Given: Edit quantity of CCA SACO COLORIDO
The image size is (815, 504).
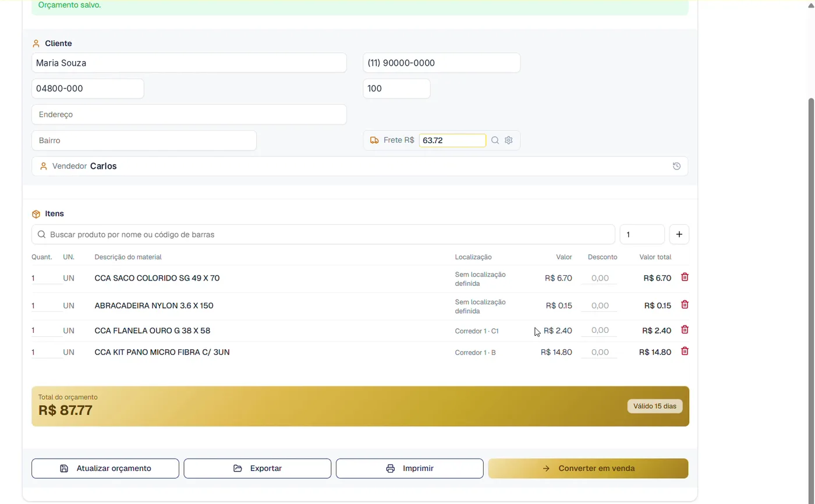Looking at the screenshot, I should (x=47, y=278).
